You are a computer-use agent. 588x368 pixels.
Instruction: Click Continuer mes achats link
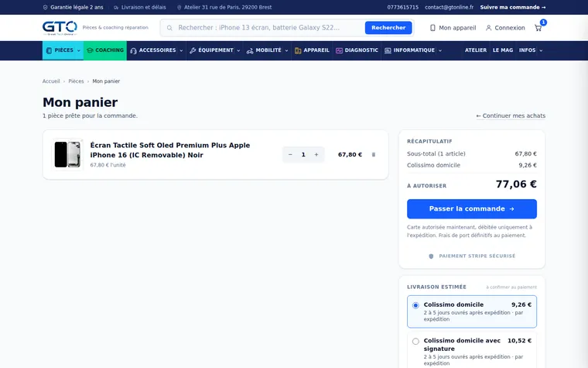click(511, 115)
